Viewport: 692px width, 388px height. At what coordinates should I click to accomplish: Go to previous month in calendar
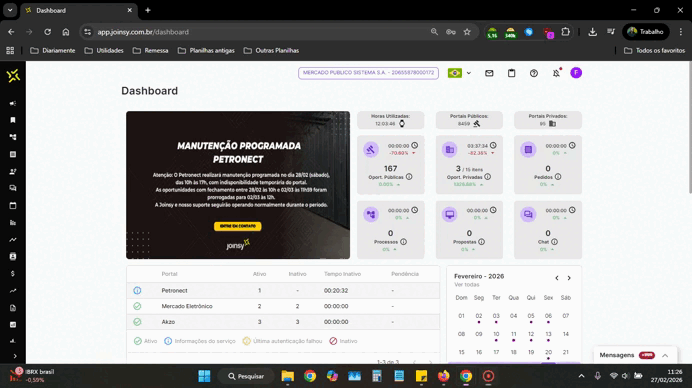[x=557, y=278]
